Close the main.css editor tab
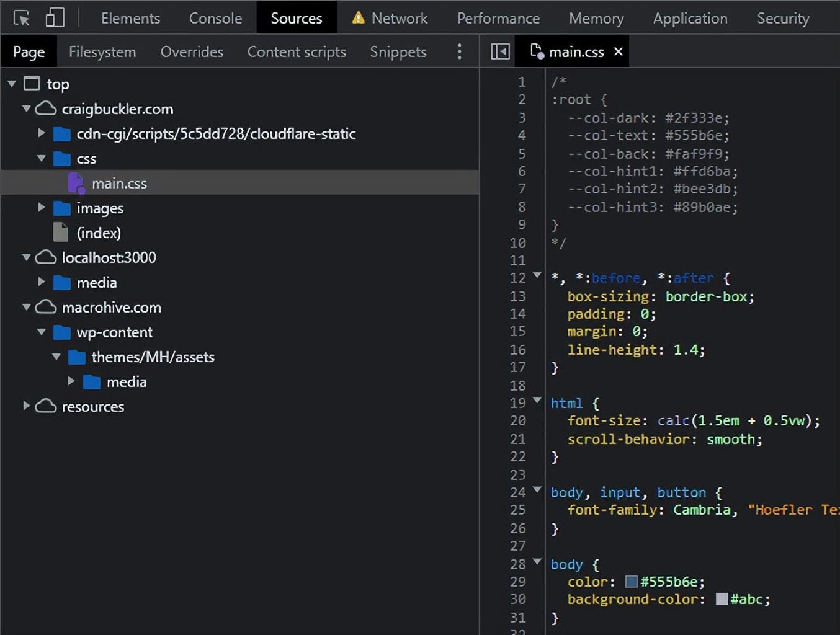The height and width of the screenshot is (635, 840). tap(618, 51)
